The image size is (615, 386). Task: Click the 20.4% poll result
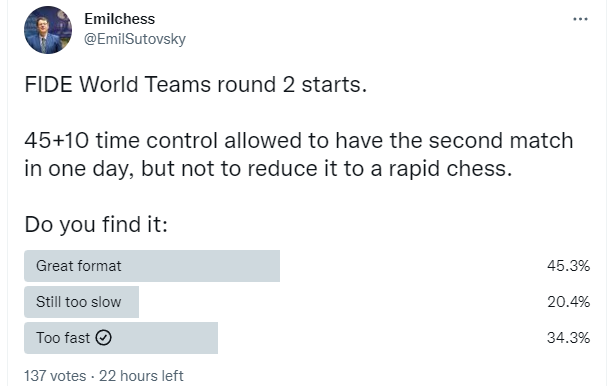(568, 302)
